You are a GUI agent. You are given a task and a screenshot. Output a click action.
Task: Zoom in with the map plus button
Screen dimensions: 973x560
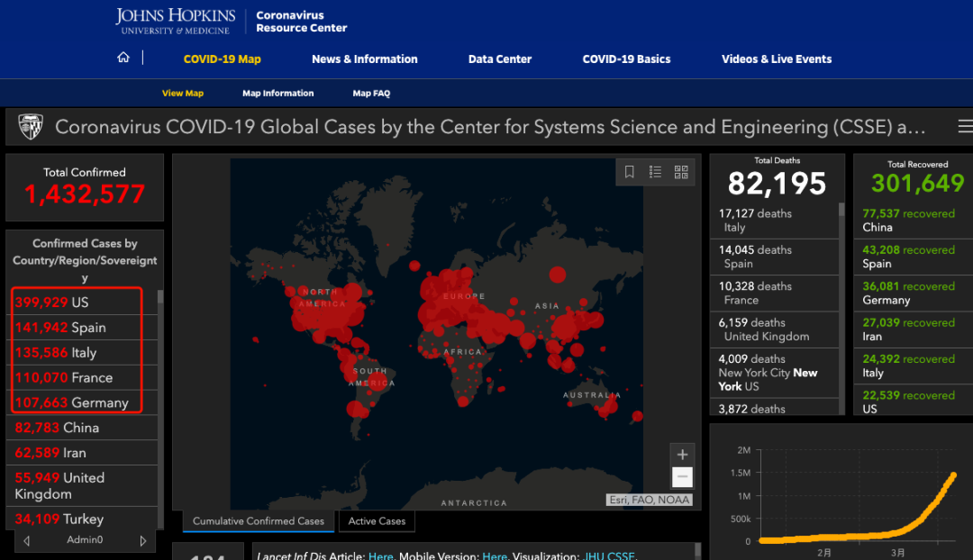tap(682, 455)
